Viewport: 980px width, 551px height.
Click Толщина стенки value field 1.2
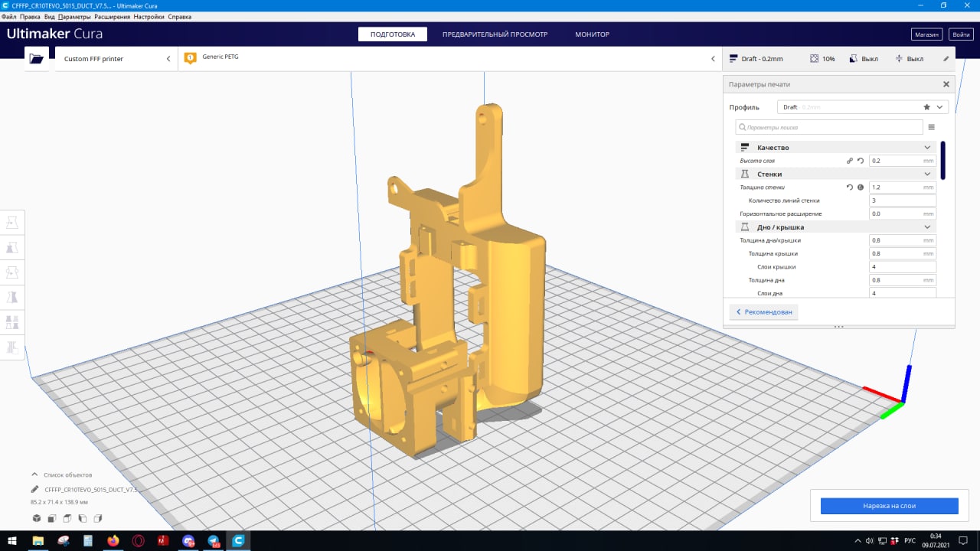[903, 187]
